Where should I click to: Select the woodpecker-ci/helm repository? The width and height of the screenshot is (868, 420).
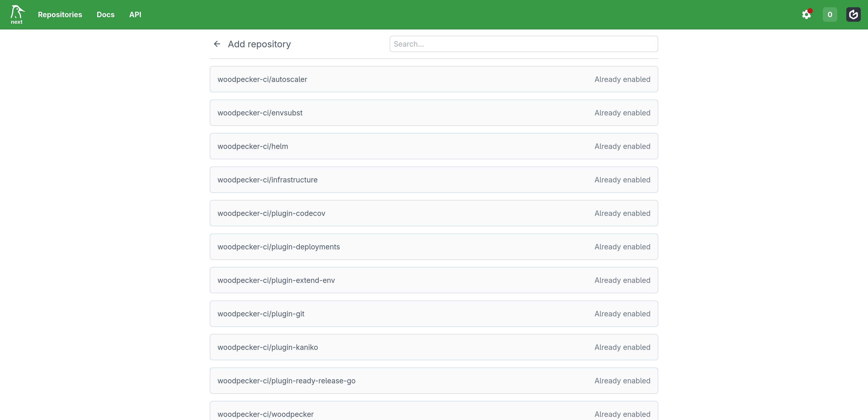[434, 146]
